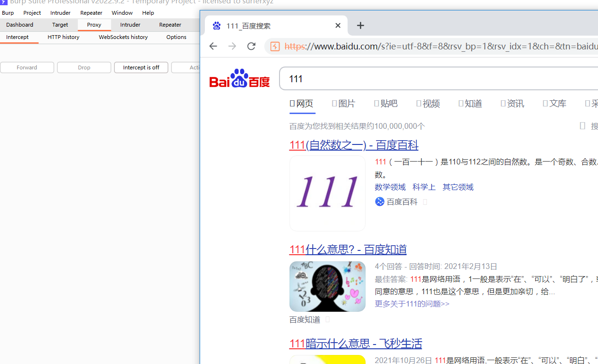Select the 贴吧 search category
Screen dimensions: 598x364
pyautogui.click(x=386, y=104)
